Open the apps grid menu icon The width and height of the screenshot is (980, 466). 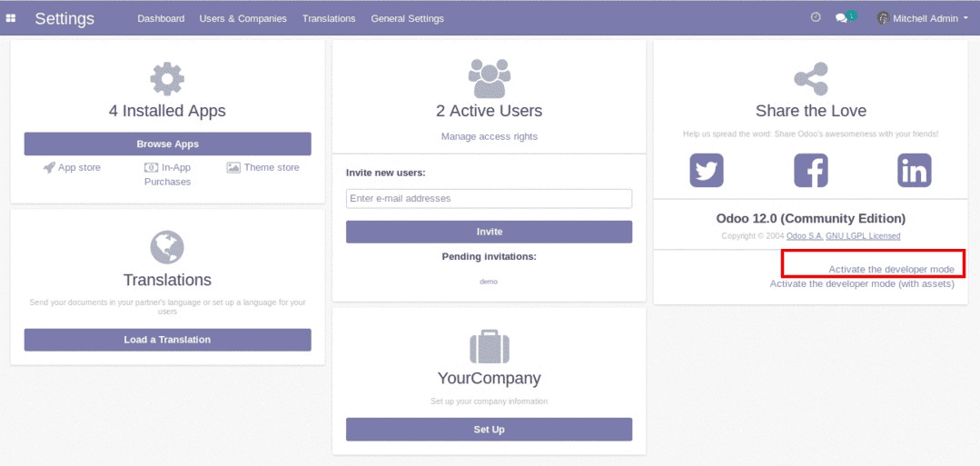click(x=11, y=18)
